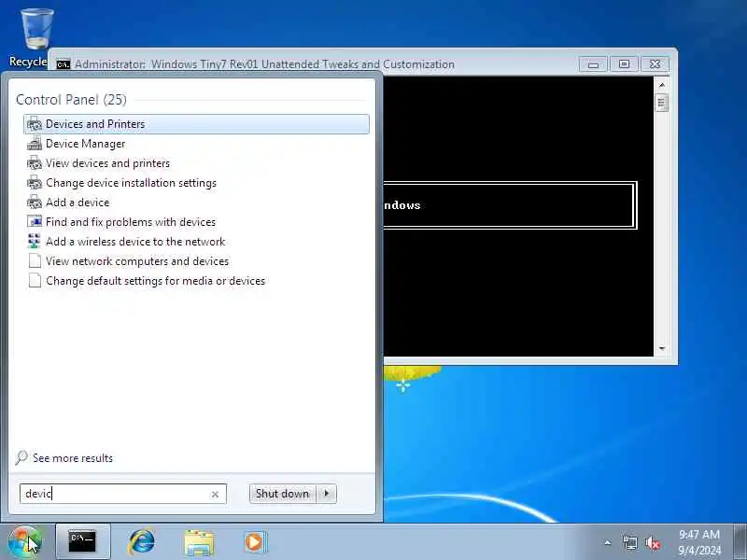The width and height of the screenshot is (747, 560).
Task: Expand the Shut down options arrow
Action: [x=327, y=494]
